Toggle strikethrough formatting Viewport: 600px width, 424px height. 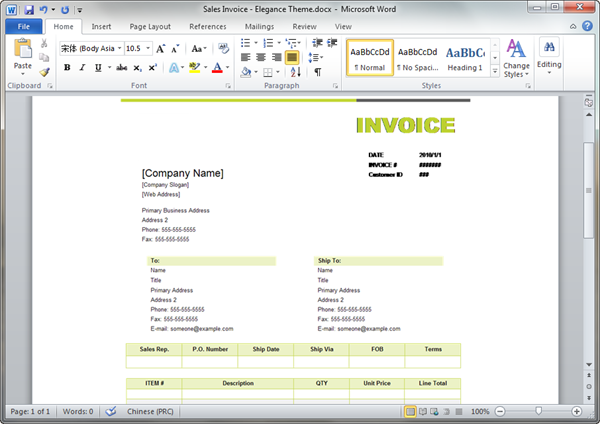click(x=121, y=68)
